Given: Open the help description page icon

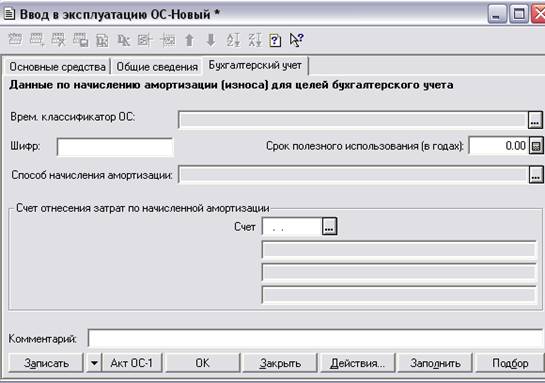Looking at the screenshot, I should (x=275, y=40).
